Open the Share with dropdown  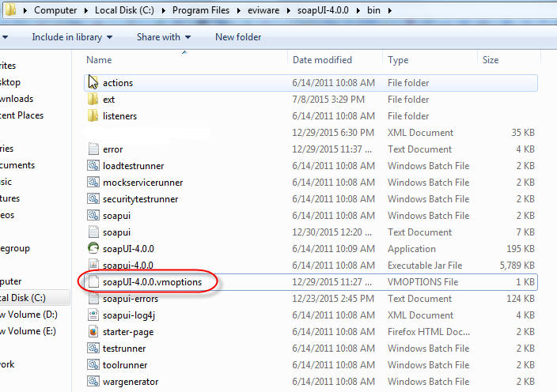[x=164, y=37]
